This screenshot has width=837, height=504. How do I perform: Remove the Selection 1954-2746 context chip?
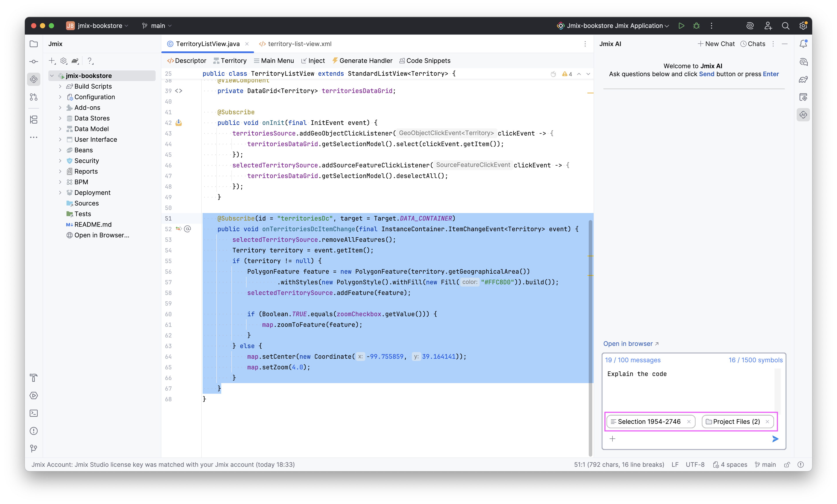point(689,422)
